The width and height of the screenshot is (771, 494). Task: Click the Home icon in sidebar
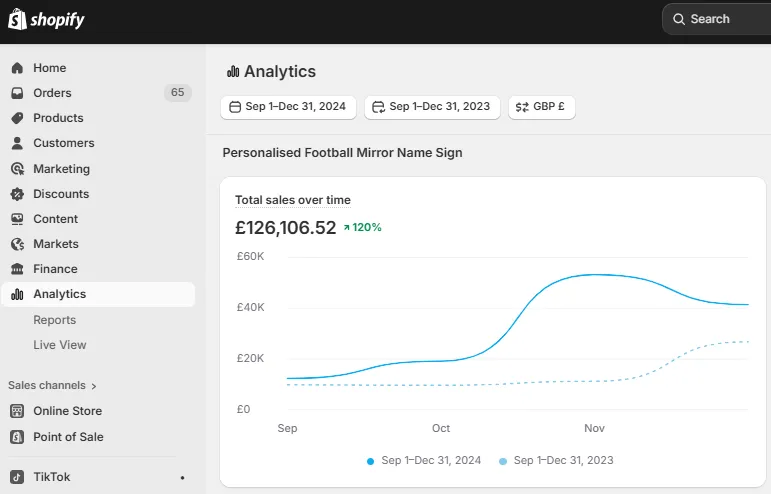17,68
